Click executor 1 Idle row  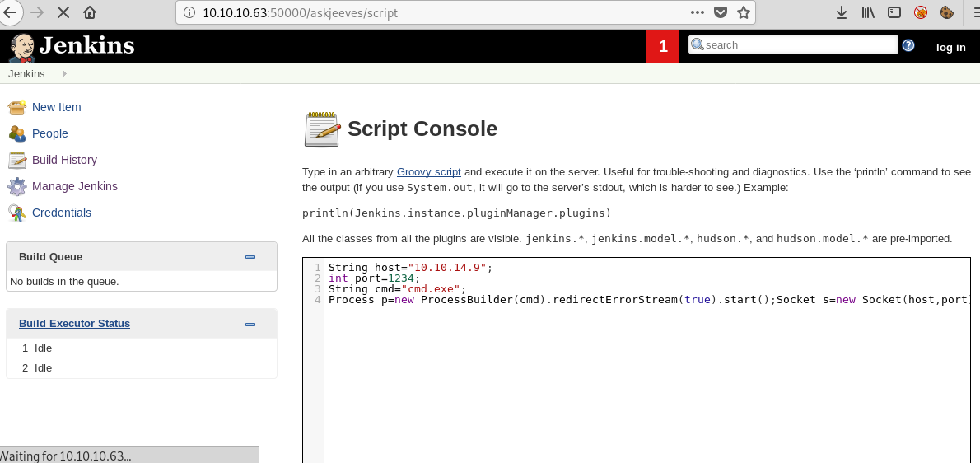point(142,348)
